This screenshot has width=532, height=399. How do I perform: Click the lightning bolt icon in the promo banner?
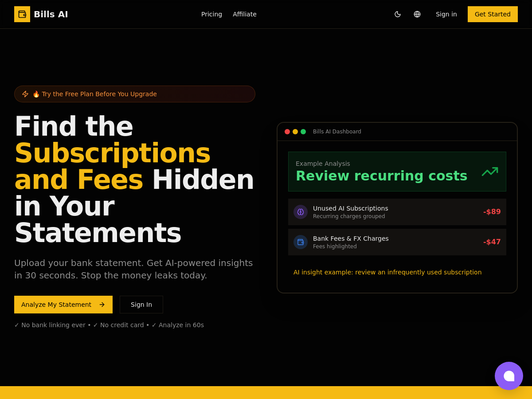coord(25,94)
